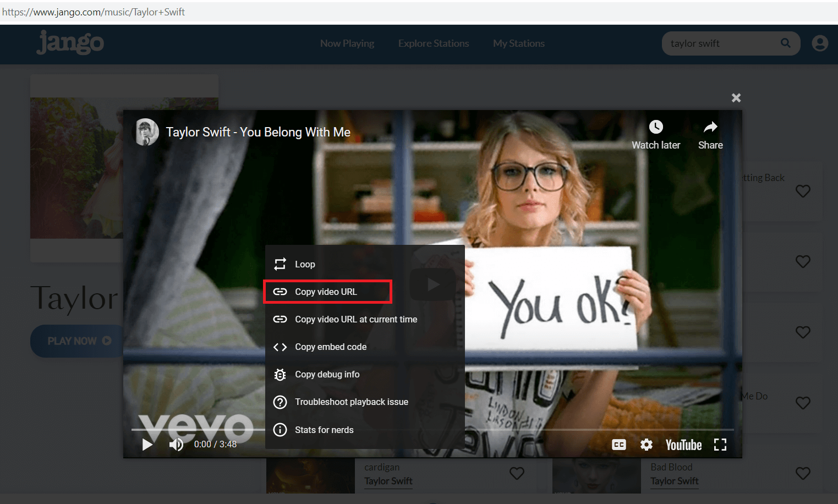This screenshot has height=504, width=838.
Task: Like the song ending 'tting Back'
Action: point(803,191)
